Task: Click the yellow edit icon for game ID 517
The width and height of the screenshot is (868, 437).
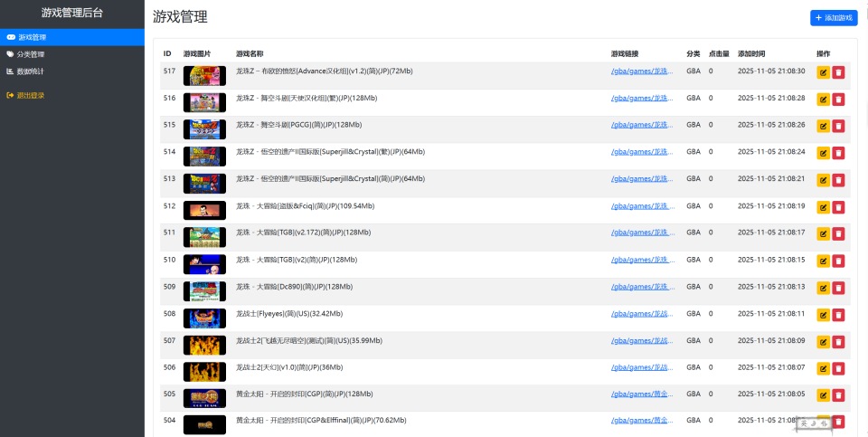Action: click(823, 73)
